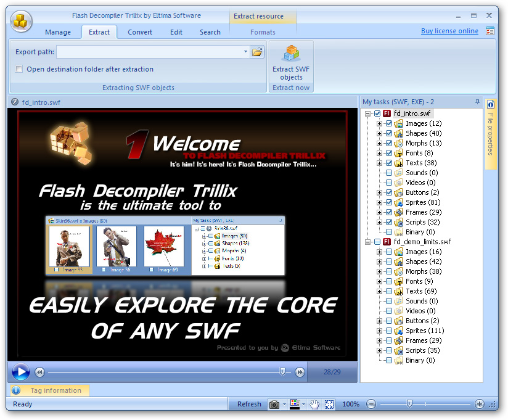Click the fit to window icon

329,404
